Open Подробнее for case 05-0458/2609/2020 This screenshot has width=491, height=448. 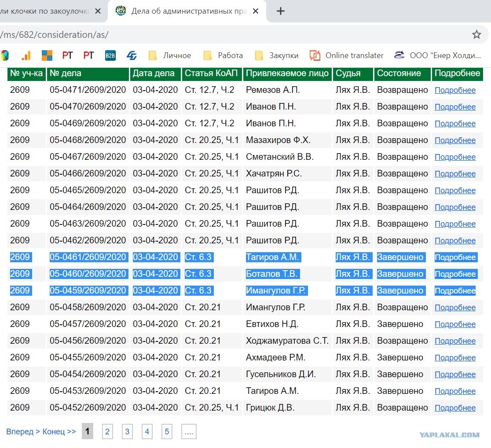pyautogui.click(x=455, y=308)
